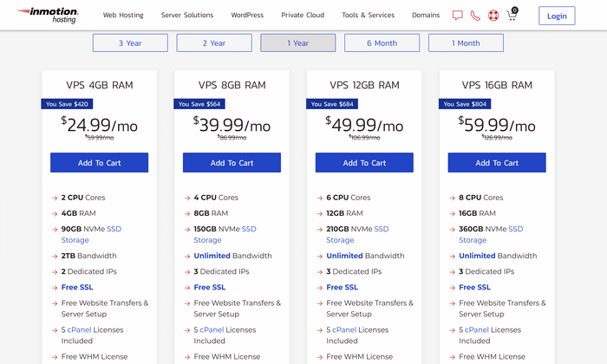This screenshot has width=607, height=364.
Task: Select the 3 Year billing term
Action: [130, 43]
